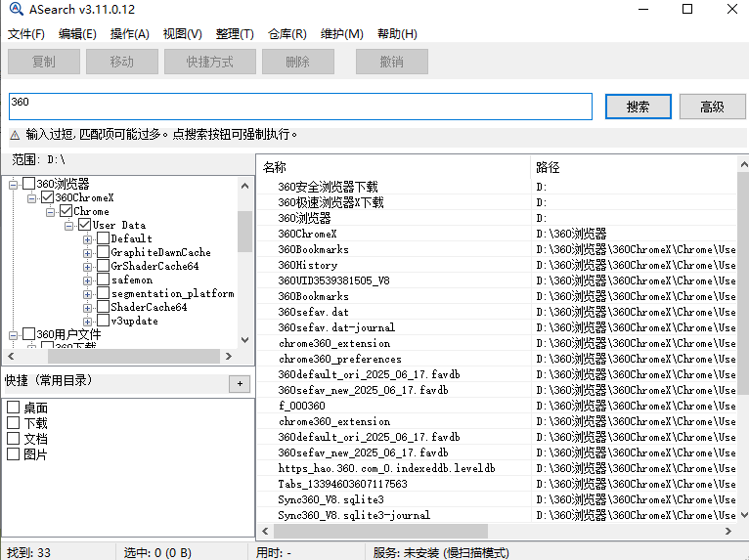Collapse the 360浏览器 tree node
Image resolution: width=749 pixels, height=560 pixels.
pos(14,185)
